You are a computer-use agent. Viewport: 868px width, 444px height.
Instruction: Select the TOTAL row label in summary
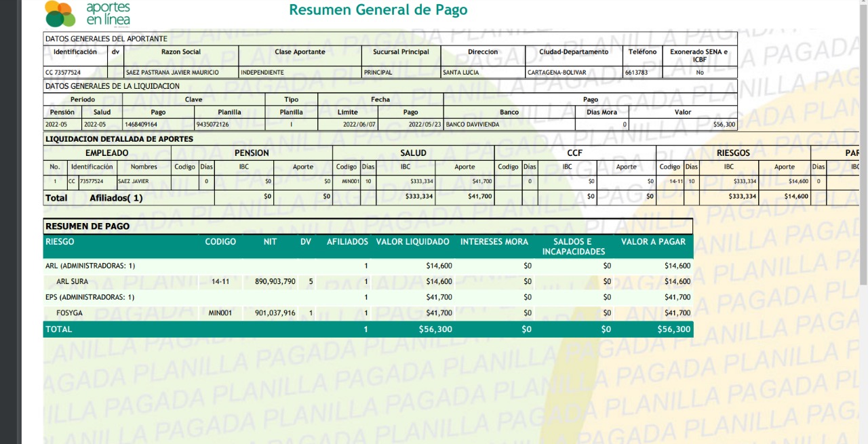58,329
